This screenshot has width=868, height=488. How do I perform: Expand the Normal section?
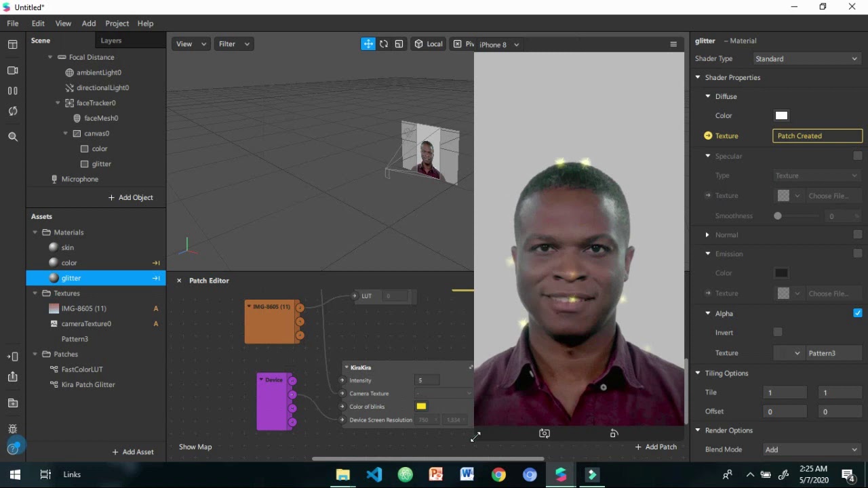pyautogui.click(x=707, y=235)
